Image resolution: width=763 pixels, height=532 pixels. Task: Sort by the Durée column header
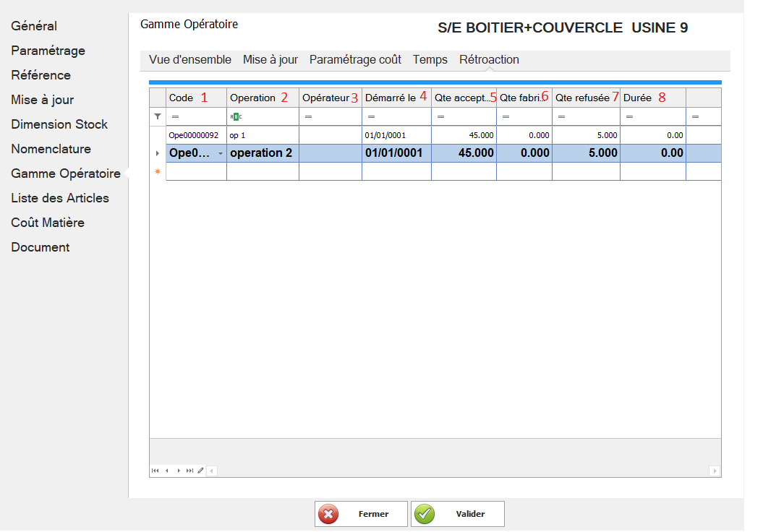[637, 98]
